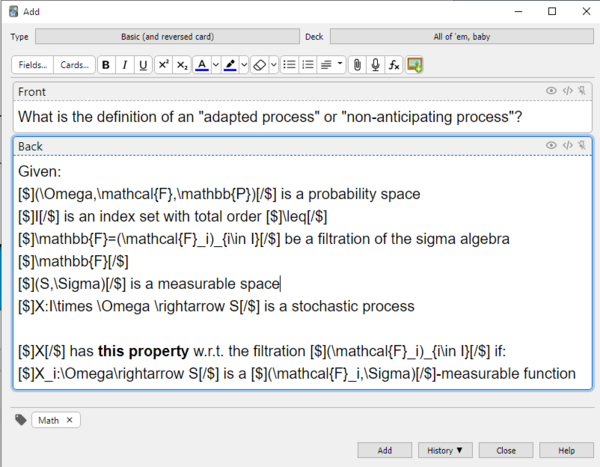Record audio with the microphone icon

coord(375,65)
